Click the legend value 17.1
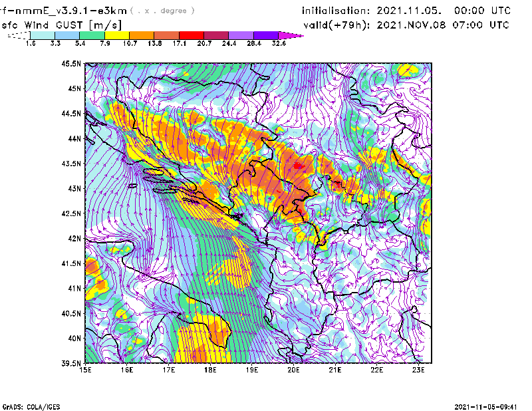Viewport: 532px width, 411px height. [179, 43]
